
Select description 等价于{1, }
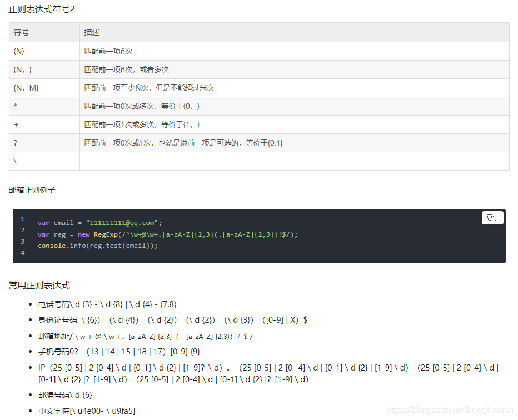(142, 124)
